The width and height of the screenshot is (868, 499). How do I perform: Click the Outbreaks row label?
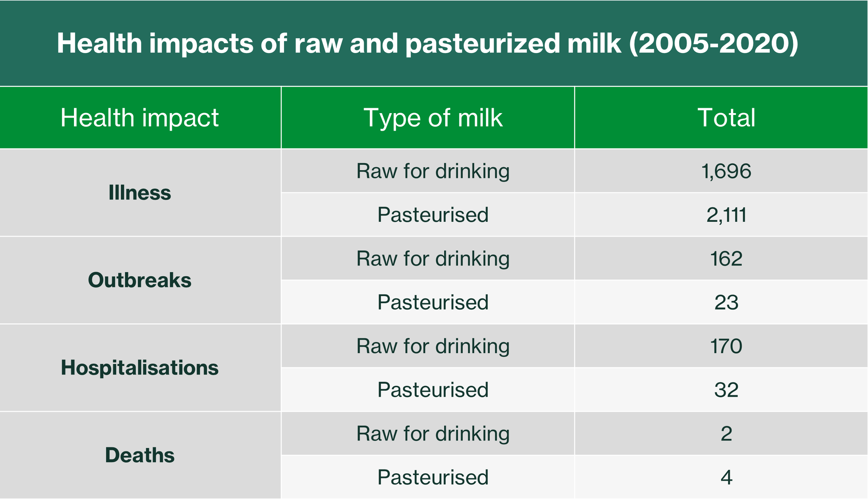point(140,280)
